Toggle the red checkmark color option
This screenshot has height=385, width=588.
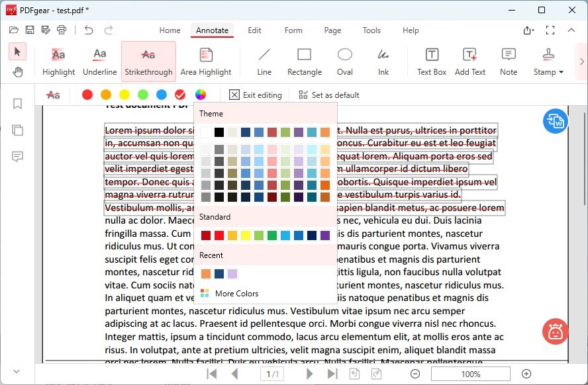(x=180, y=95)
